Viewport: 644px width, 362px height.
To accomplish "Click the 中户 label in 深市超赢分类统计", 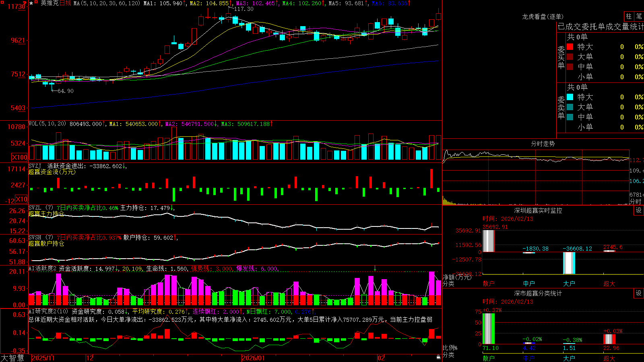I will coord(529,358).
